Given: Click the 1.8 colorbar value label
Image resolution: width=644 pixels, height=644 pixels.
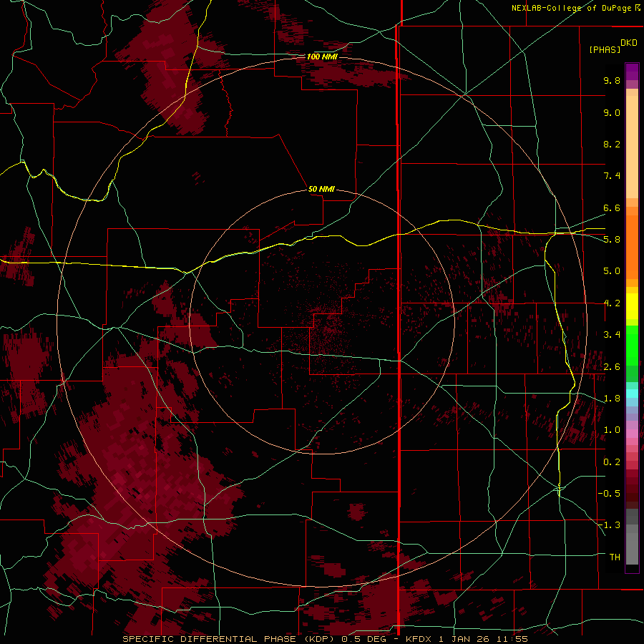Looking at the screenshot, I should (x=612, y=399).
